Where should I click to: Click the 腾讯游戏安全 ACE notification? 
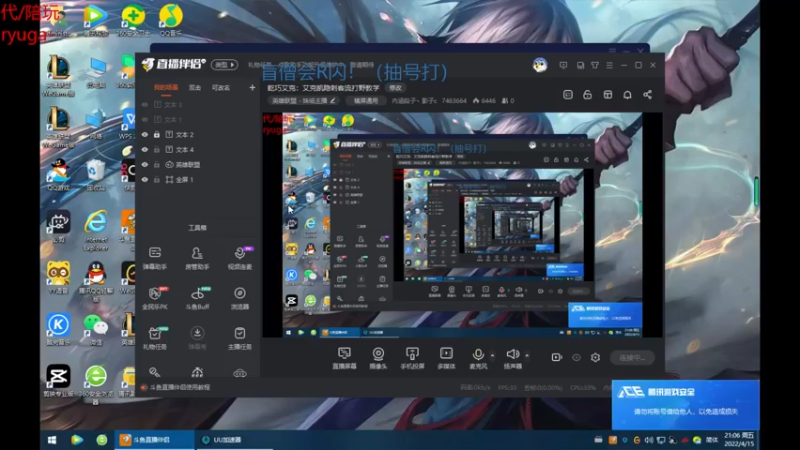click(x=685, y=404)
